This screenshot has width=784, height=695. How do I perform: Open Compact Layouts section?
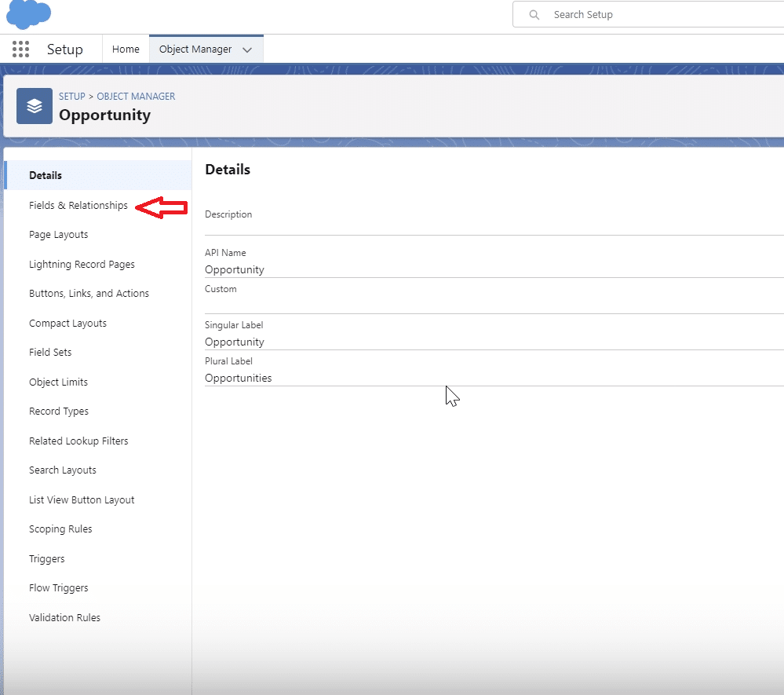pos(68,324)
